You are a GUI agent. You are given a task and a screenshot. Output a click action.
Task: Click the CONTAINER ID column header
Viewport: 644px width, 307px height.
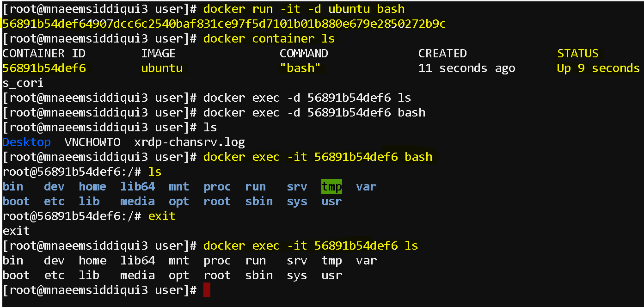click(44, 53)
